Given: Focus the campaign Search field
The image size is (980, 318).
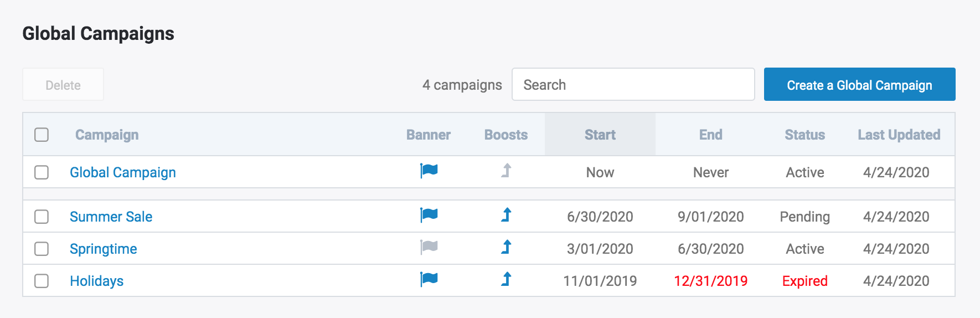Looking at the screenshot, I should pyautogui.click(x=633, y=85).
